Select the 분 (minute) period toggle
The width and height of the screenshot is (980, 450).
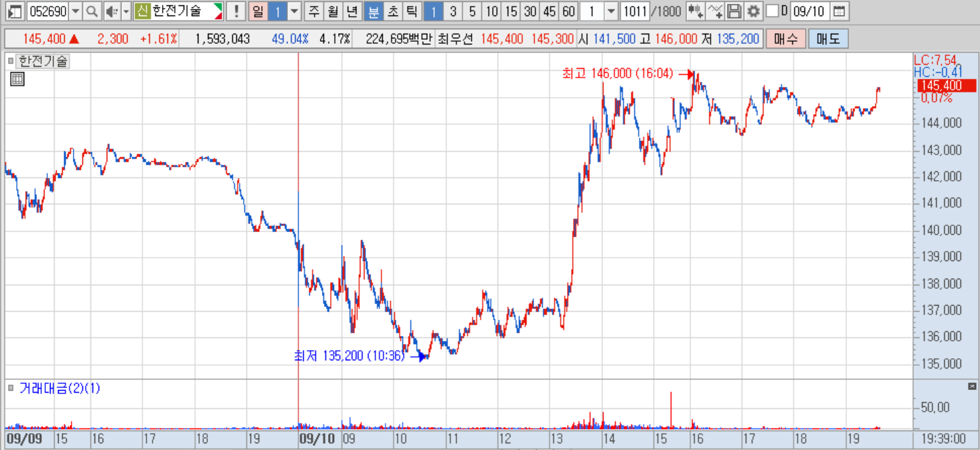click(x=373, y=11)
